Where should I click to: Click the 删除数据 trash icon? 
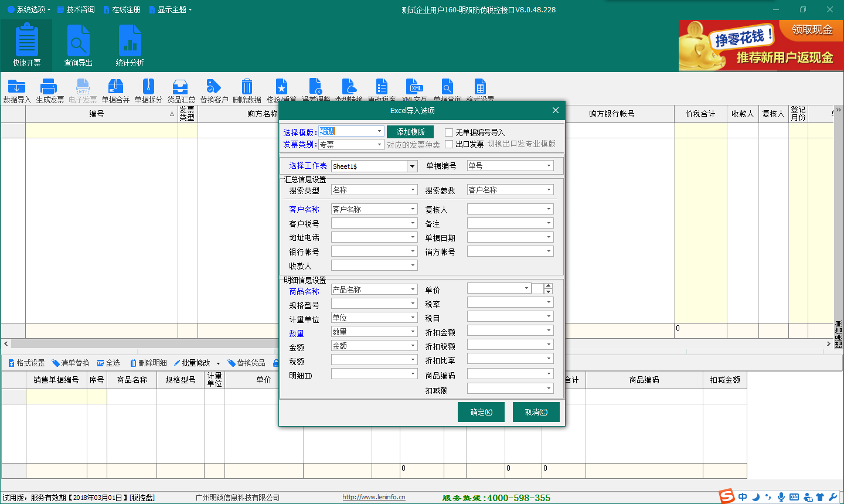247,90
